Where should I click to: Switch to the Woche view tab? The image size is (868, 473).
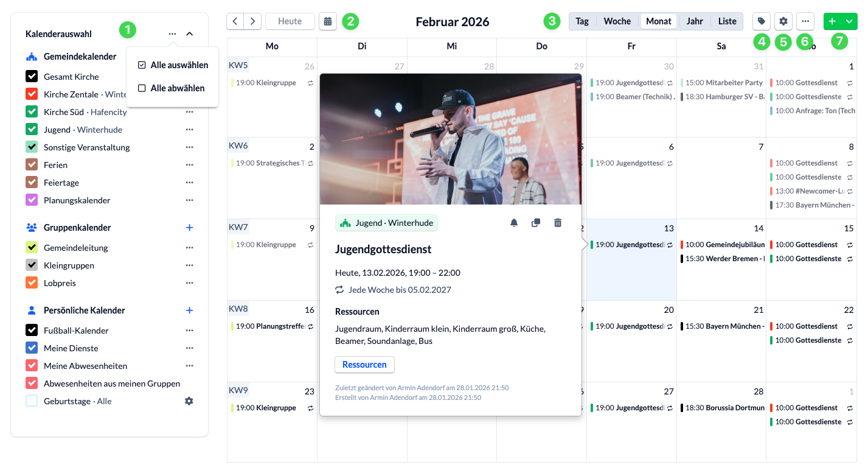[x=617, y=21]
